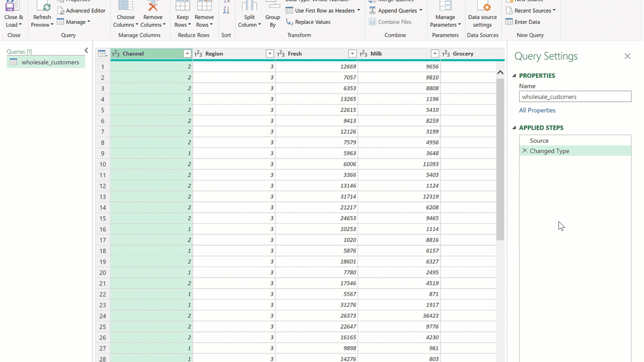Collapse the Queries pane

point(86,51)
